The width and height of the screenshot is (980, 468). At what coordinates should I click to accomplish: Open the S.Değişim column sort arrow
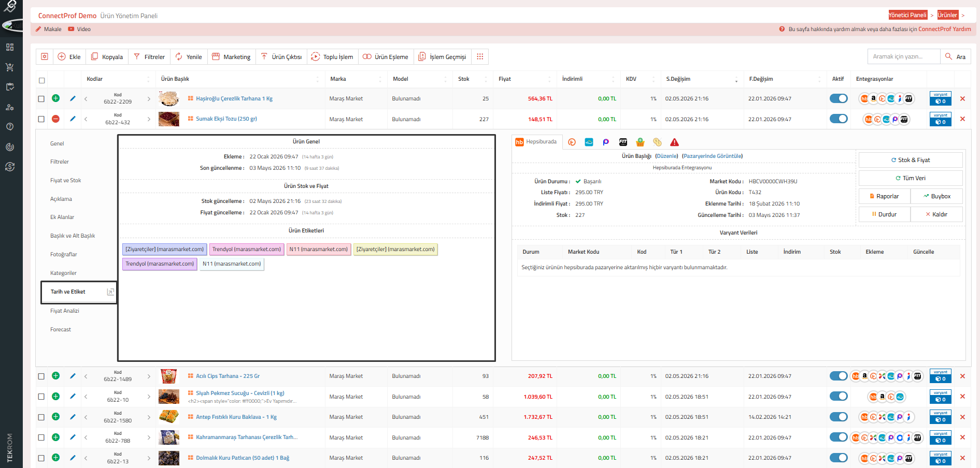tap(736, 79)
